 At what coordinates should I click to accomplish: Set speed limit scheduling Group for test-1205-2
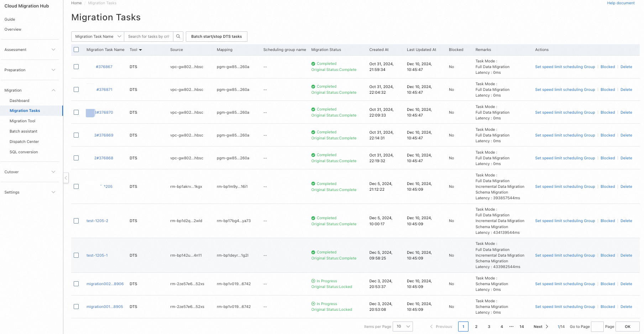point(565,221)
